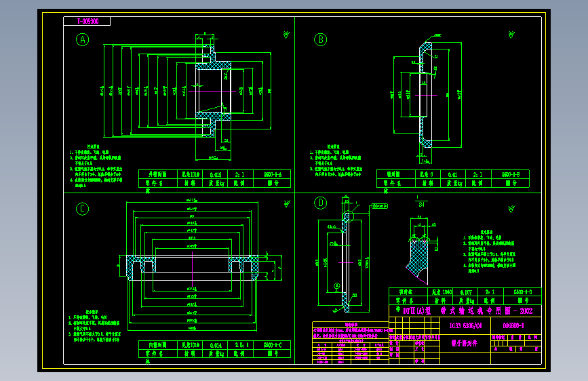Click the T-009500 drawing number label
The width and height of the screenshot is (588, 381).
pos(87,22)
